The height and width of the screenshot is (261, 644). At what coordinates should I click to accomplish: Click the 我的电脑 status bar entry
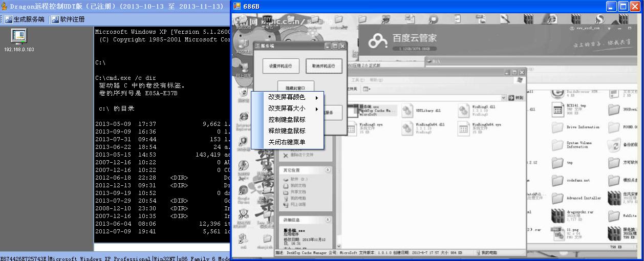click(x=486, y=253)
